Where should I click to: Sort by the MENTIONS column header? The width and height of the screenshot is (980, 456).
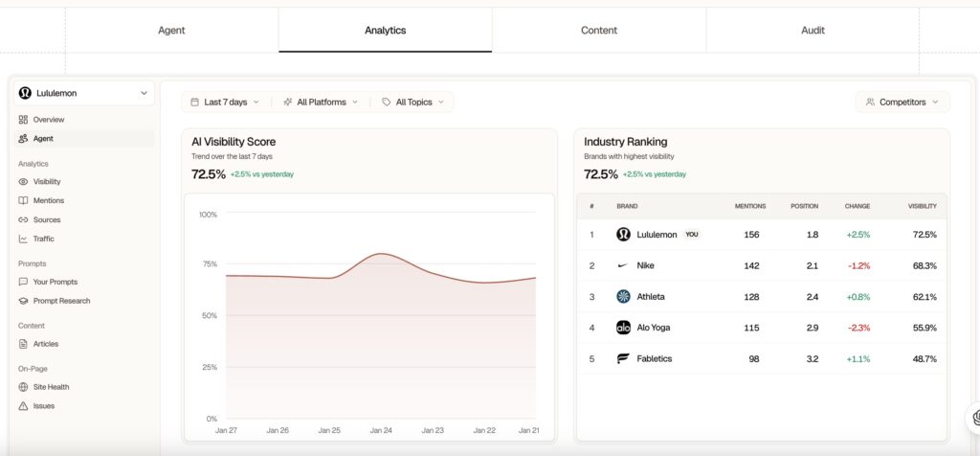[x=750, y=206]
